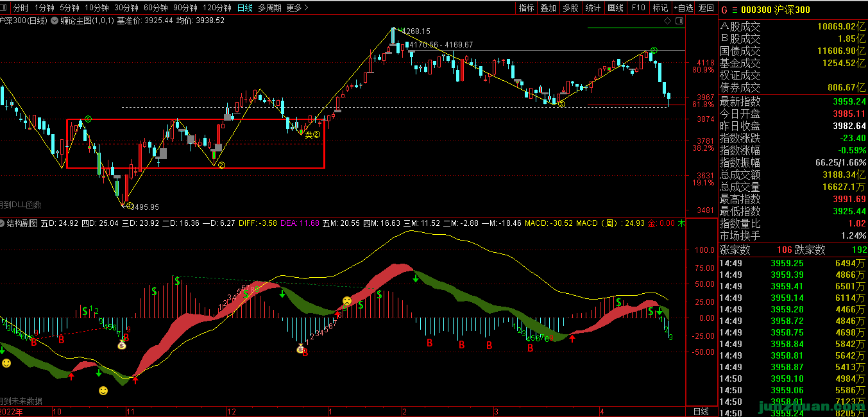Click the 标记 mark button

(x=660, y=8)
